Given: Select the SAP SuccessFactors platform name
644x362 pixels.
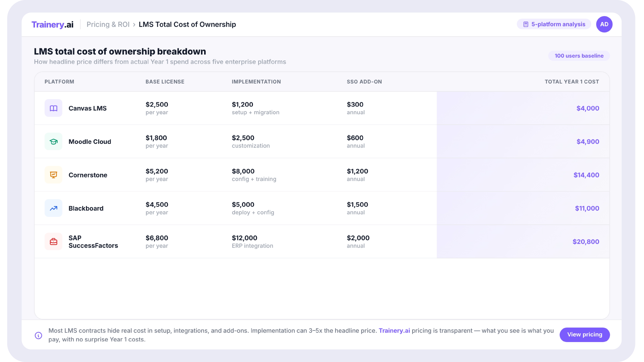Looking at the screenshot, I should tap(93, 242).
